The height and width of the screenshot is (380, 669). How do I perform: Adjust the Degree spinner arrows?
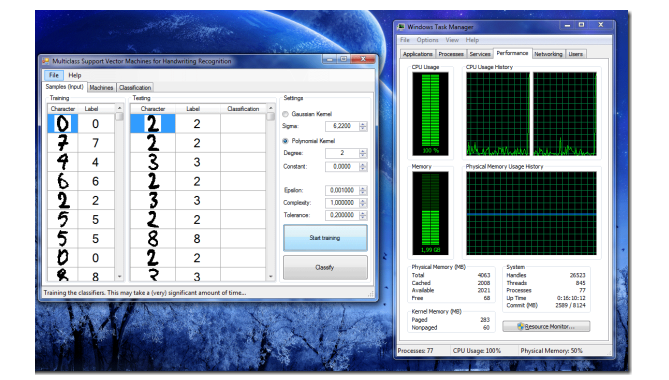tap(363, 153)
